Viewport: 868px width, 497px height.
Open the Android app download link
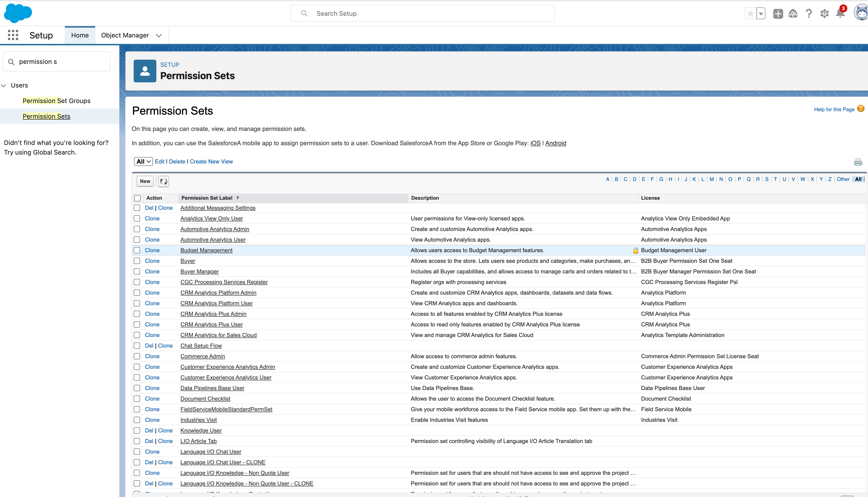click(x=556, y=143)
